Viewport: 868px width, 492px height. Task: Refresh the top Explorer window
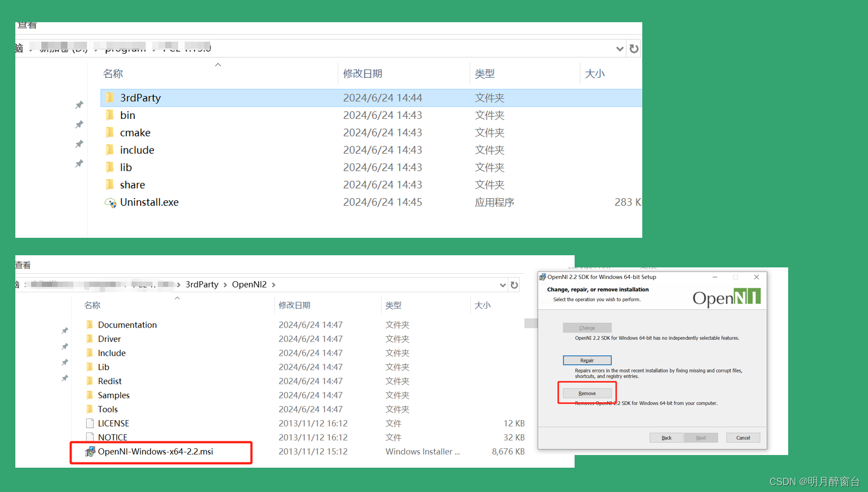[x=634, y=49]
